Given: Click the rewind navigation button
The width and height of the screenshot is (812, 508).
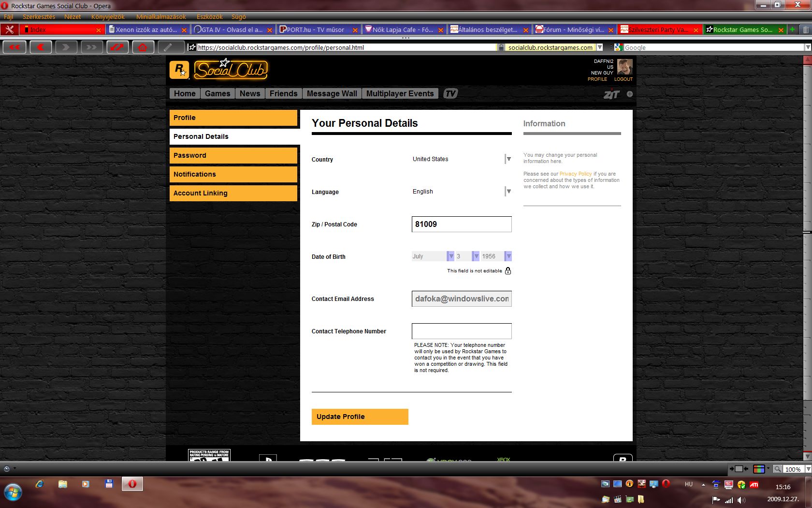Looking at the screenshot, I should tap(14, 47).
